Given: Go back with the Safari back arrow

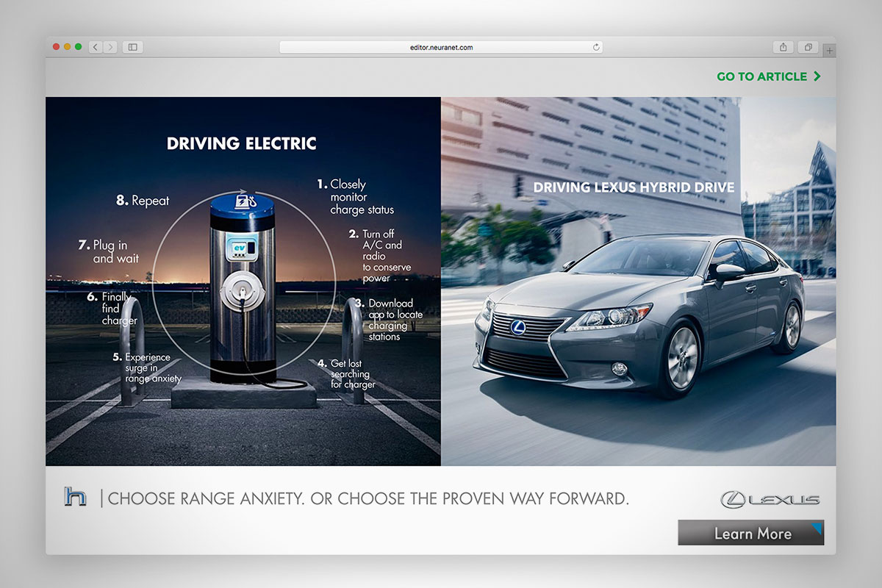Looking at the screenshot, I should (x=96, y=47).
